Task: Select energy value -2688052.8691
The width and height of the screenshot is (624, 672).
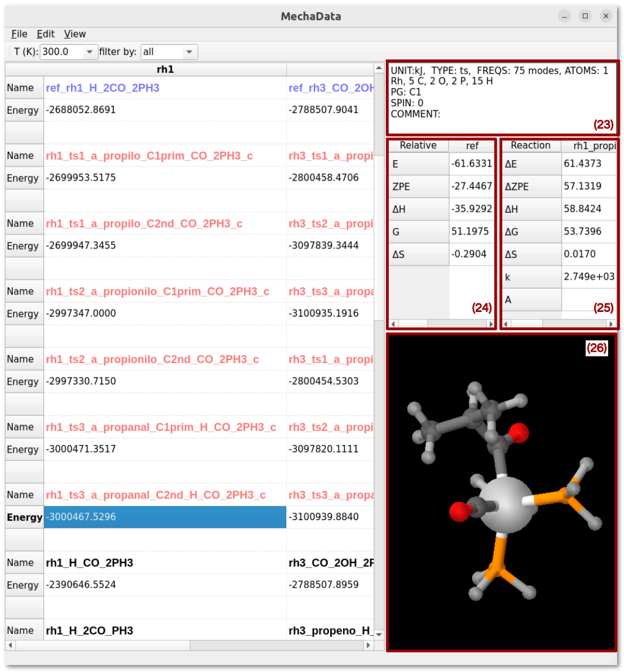Action: pyautogui.click(x=165, y=110)
